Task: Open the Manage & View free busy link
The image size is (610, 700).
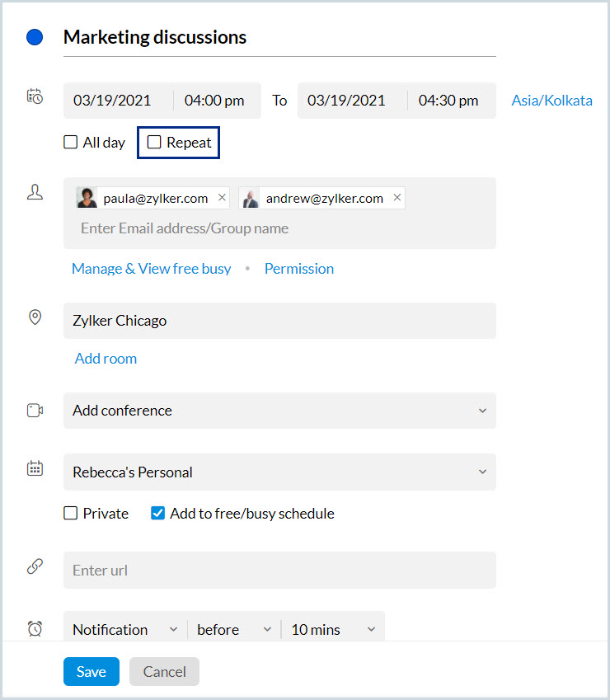Action: tap(151, 269)
